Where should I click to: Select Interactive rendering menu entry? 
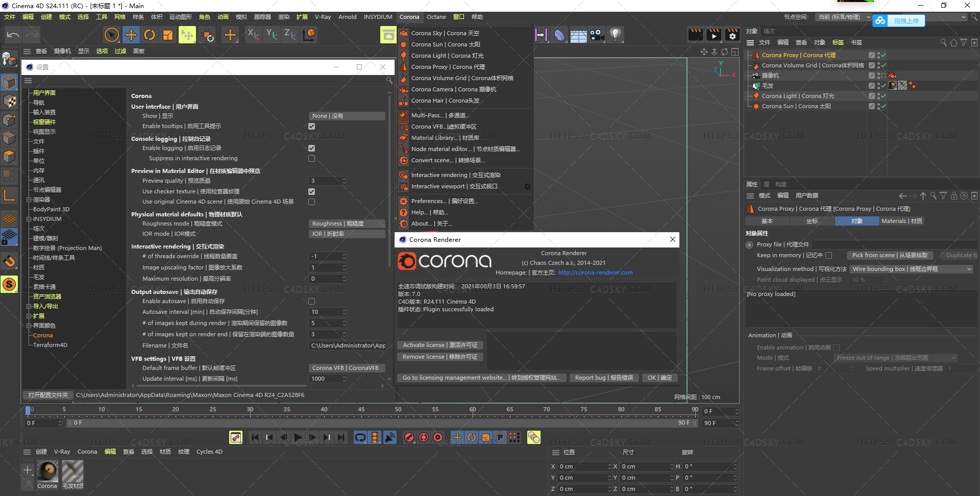[x=456, y=175]
